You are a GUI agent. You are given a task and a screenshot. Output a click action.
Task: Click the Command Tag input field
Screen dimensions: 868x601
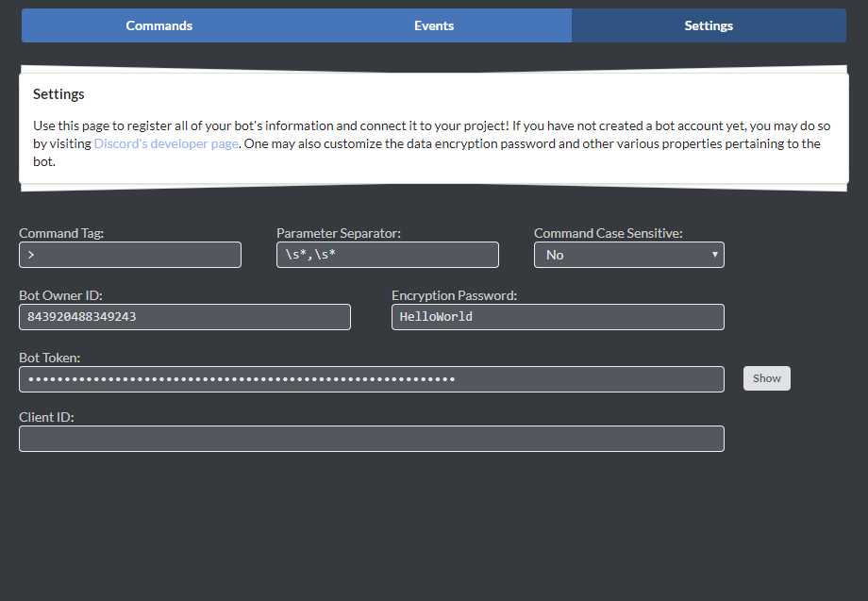coord(130,255)
